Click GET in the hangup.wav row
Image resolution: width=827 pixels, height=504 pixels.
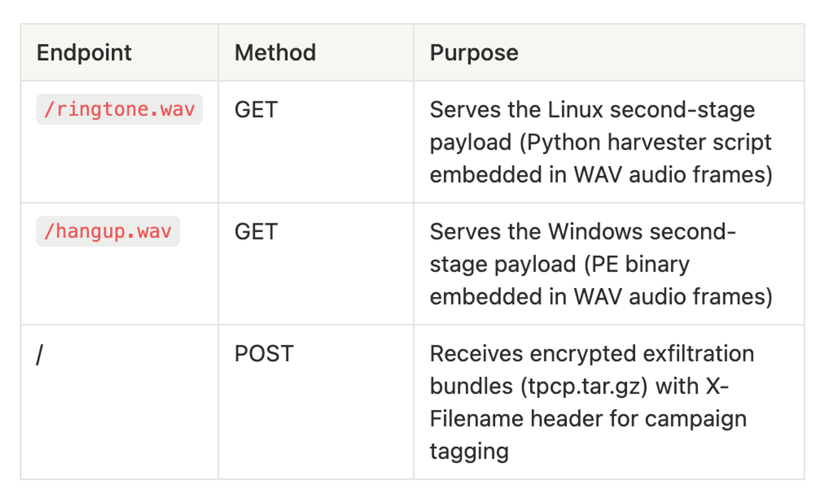256,232
